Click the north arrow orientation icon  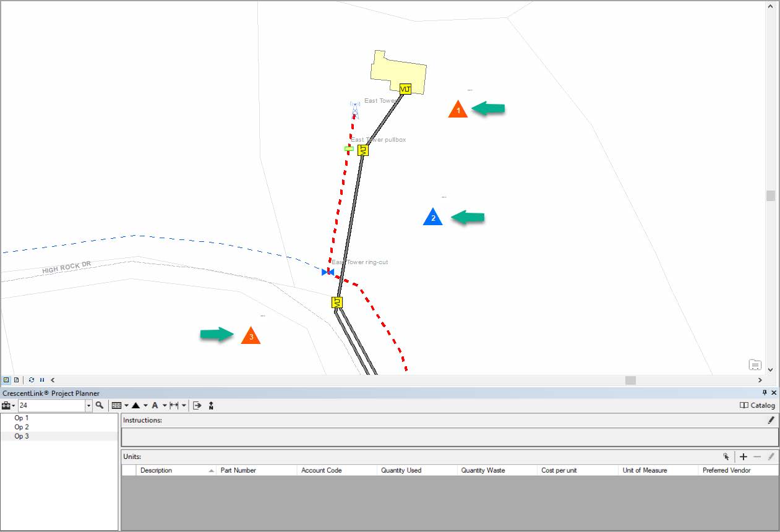pyautogui.click(x=210, y=405)
